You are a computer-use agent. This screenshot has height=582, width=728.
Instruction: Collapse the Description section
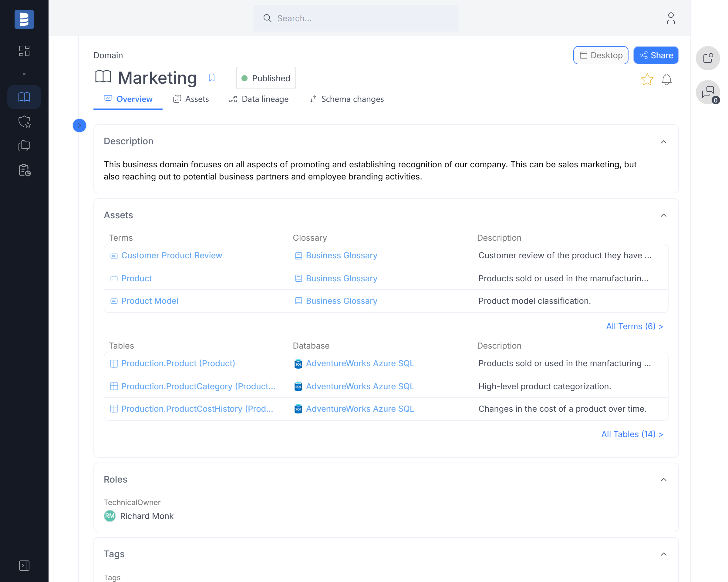pyautogui.click(x=663, y=142)
